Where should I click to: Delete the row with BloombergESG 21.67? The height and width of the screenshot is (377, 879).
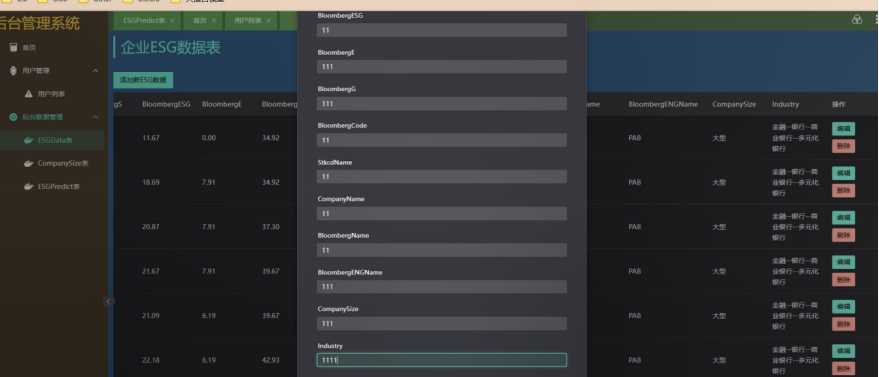pos(843,280)
